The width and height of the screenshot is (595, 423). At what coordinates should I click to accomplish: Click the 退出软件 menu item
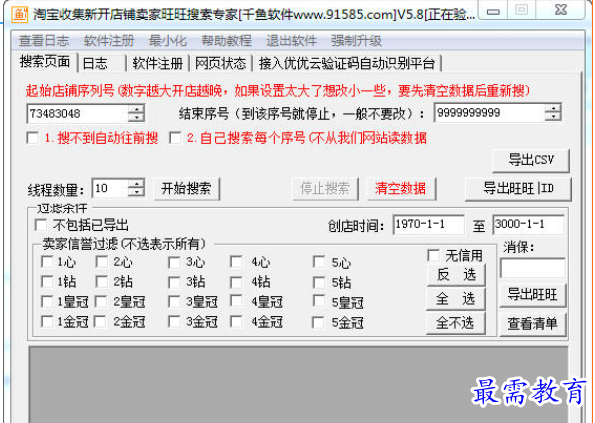point(291,41)
